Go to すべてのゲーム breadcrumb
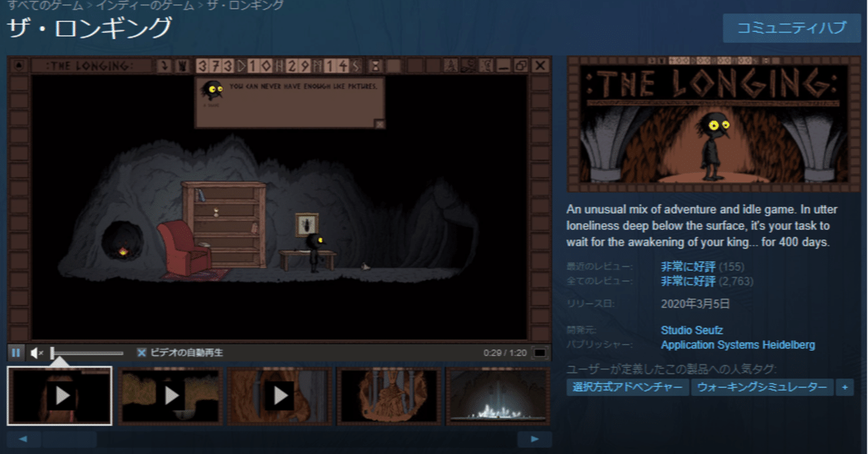The height and width of the screenshot is (454, 868). (x=44, y=5)
